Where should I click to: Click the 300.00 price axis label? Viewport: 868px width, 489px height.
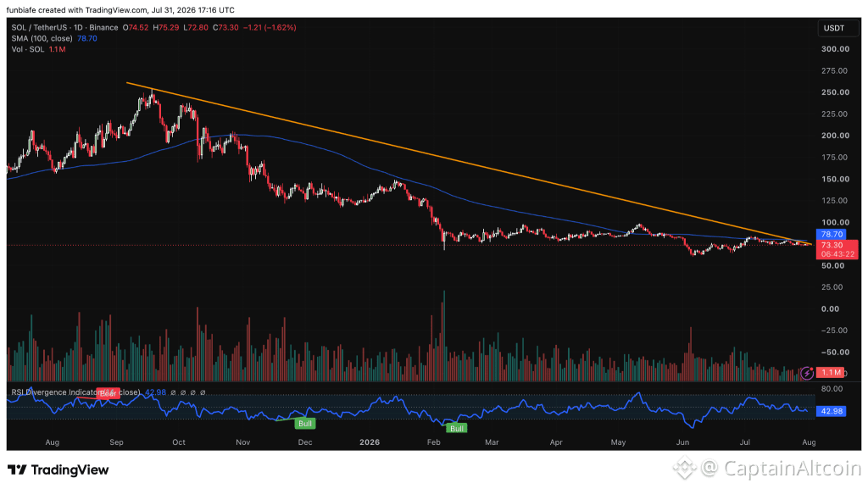pos(835,48)
